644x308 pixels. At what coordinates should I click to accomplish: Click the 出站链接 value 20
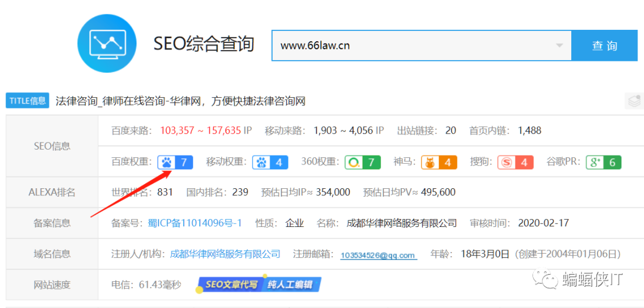pos(451,131)
